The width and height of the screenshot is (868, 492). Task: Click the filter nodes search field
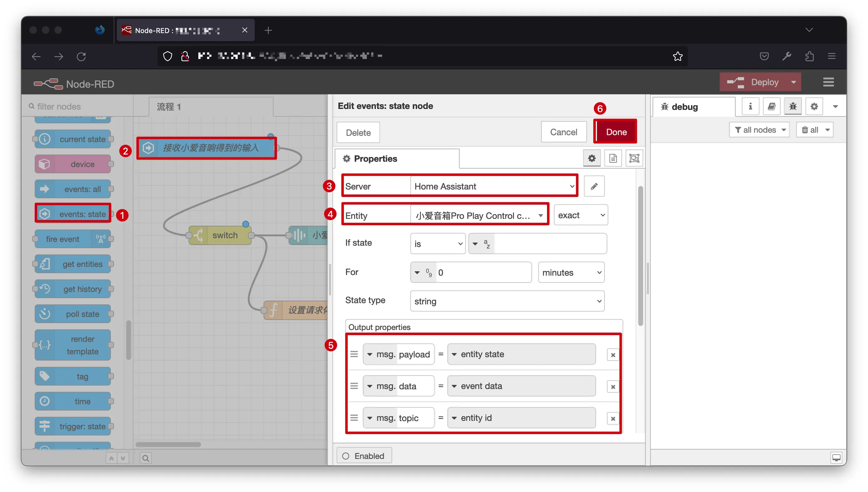click(x=78, y=106)
